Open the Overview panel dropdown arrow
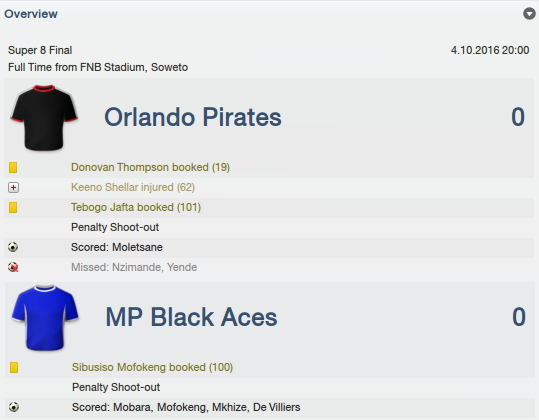This screenshot has height=420, width=539. (x=529, y=14)
